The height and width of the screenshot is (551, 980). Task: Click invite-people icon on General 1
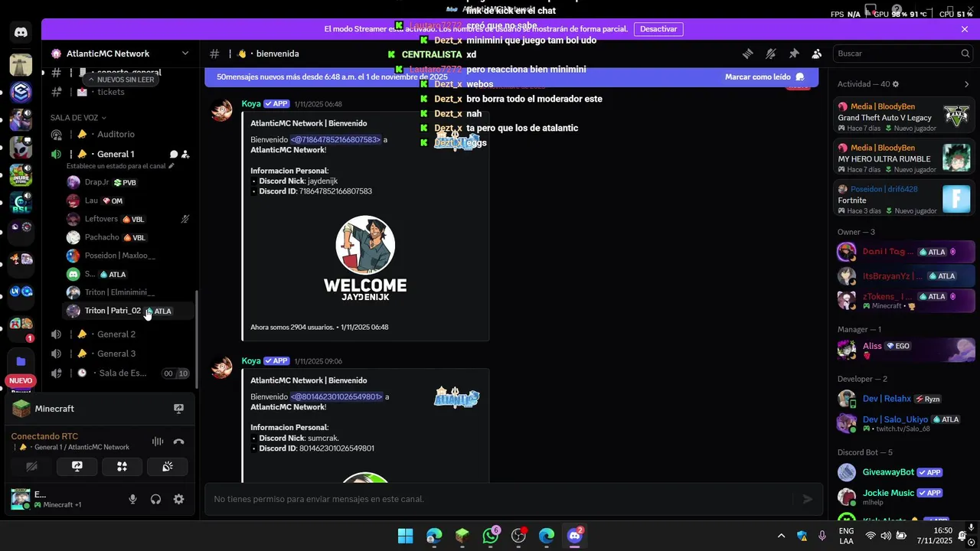(185, 155)
